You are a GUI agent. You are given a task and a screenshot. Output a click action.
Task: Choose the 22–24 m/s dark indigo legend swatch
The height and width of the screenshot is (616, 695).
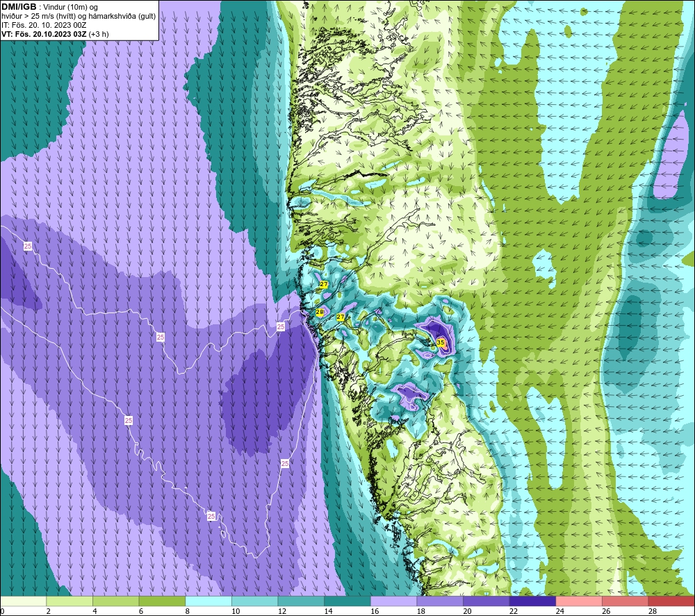(533, 601)
